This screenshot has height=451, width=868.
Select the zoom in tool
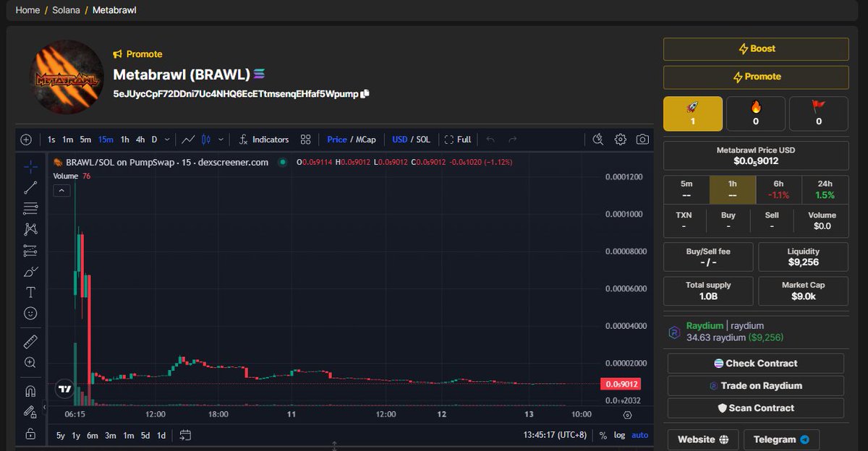[30, 363]
